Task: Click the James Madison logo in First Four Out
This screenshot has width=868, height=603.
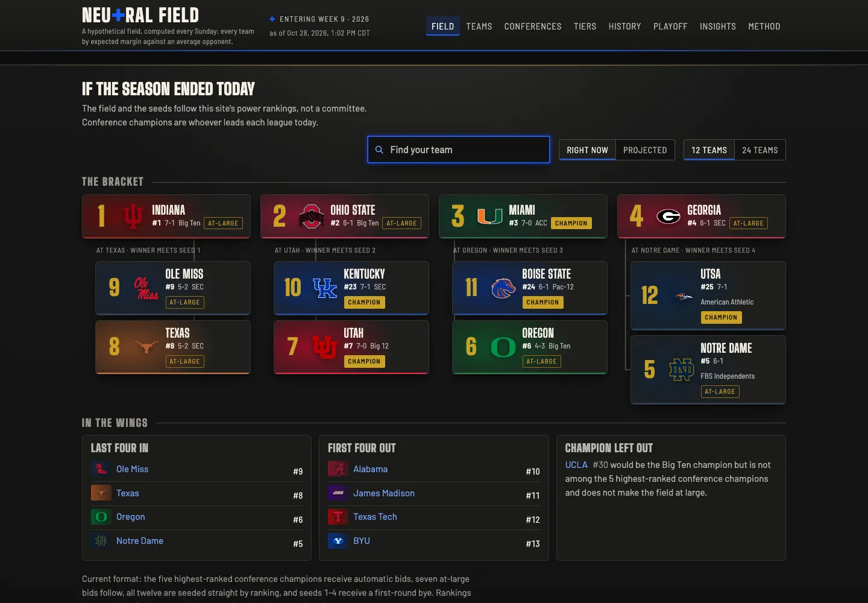Action: click(338, 493)
